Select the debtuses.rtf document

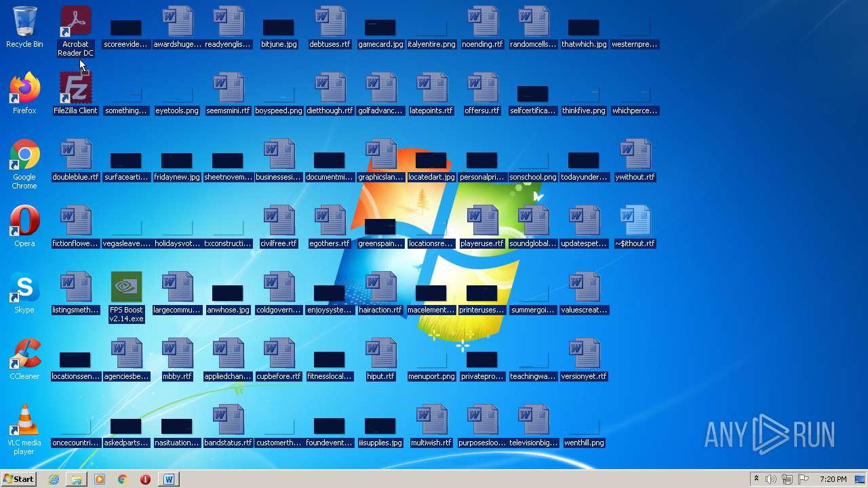330,28
